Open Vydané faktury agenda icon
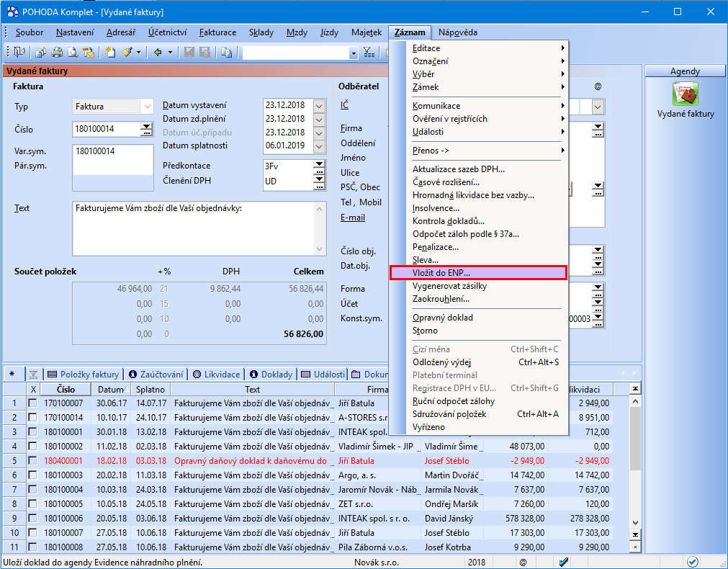This screenshot has height=569, width=728. click(685, 94)
